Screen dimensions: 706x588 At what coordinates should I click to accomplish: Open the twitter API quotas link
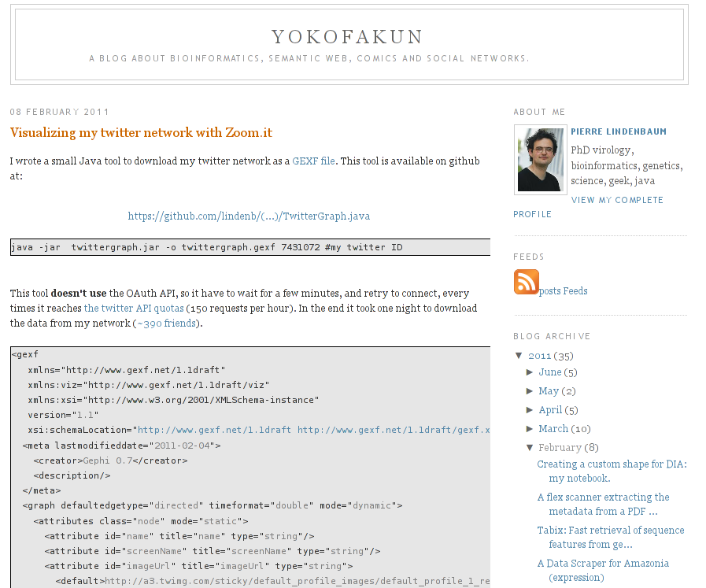point(134,308)
